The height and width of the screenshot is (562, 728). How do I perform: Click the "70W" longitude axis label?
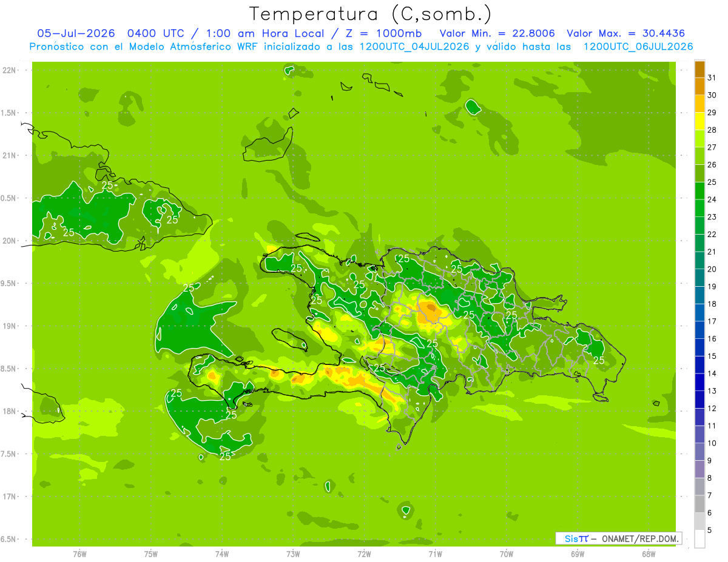[507, 554]
